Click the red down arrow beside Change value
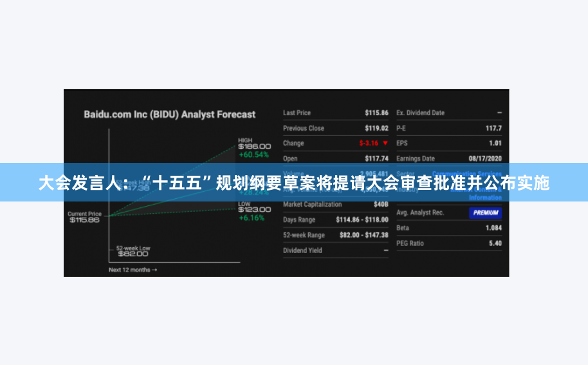 pos(385,143)
